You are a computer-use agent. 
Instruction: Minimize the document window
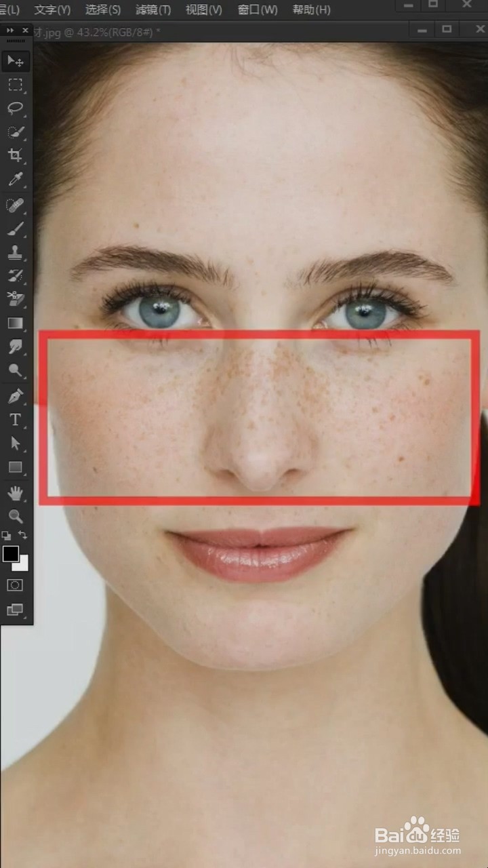[422, 29]
